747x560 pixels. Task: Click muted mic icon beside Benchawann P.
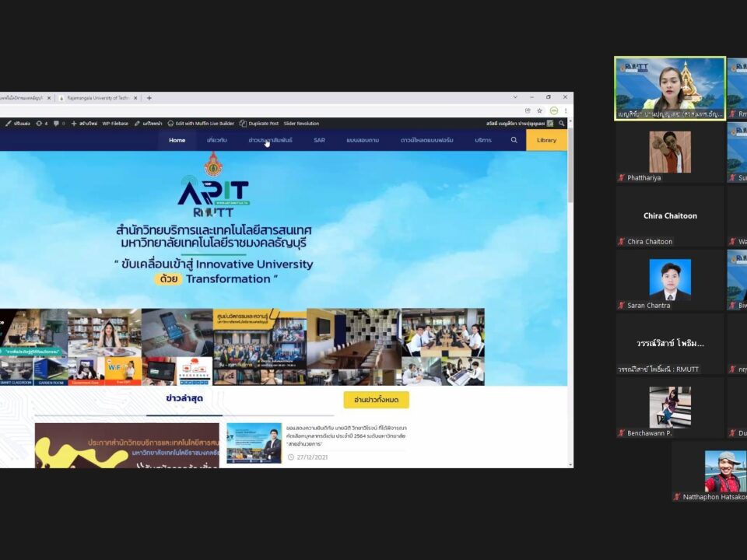click(621, 433)
